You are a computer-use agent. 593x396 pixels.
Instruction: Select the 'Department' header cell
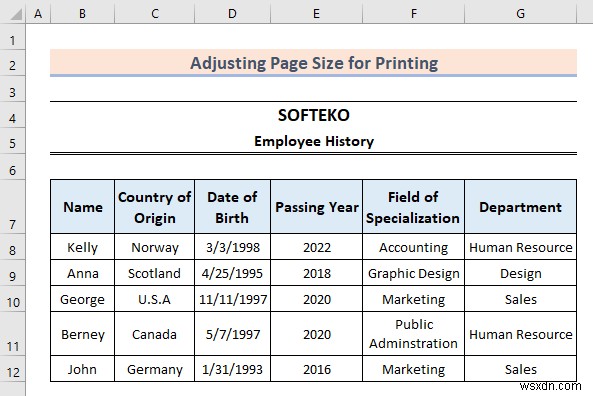click(520, 207)
